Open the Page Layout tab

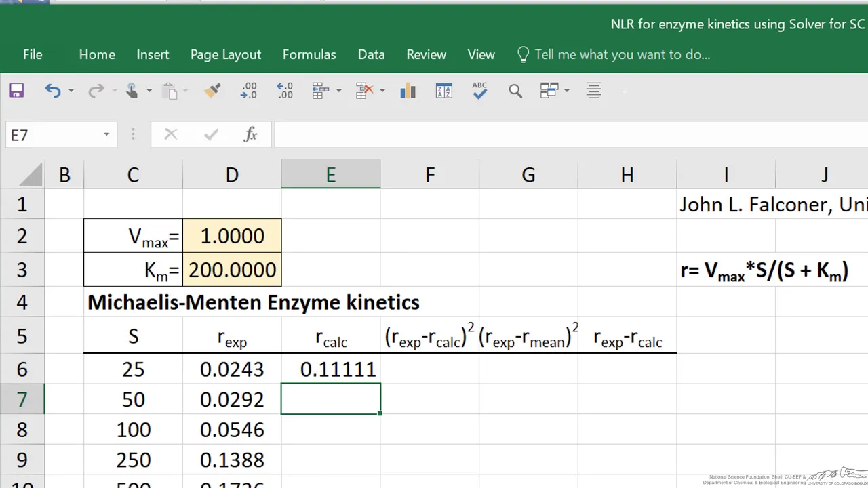tap(226, 55)
